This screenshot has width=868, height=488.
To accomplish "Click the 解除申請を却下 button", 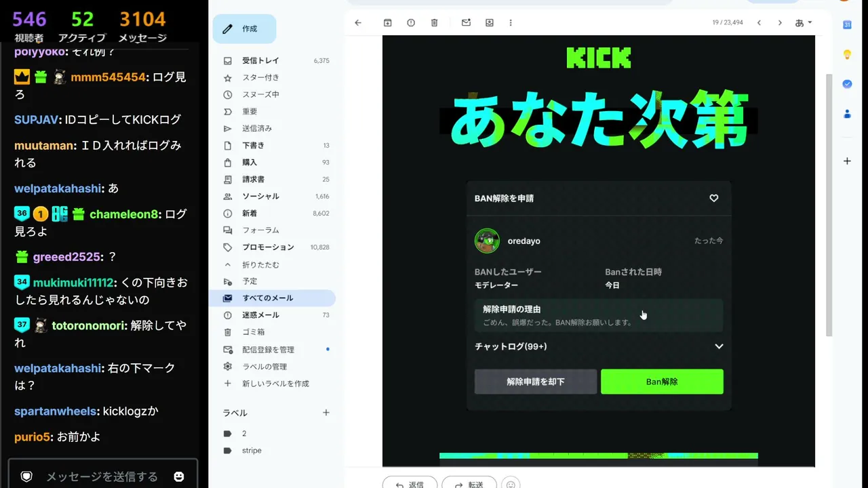I will coord(536,382).
